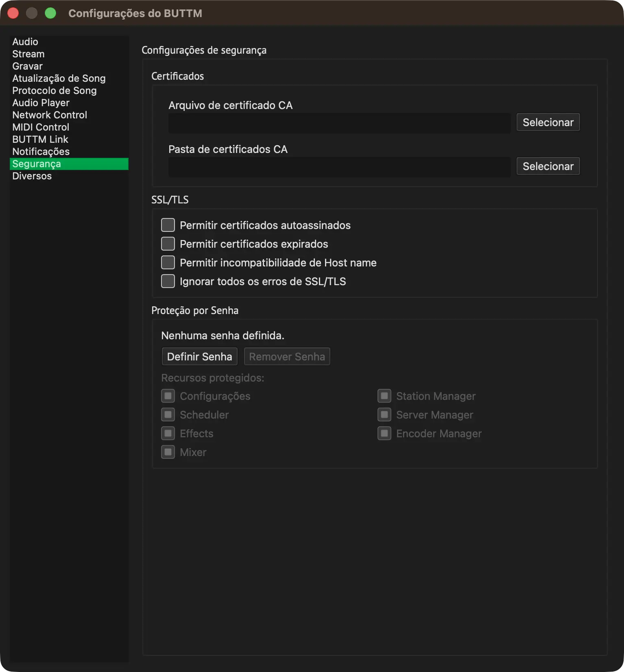Focus the Arquivo de certificado CA field
Screen dimensions: 624x672
[x=340, y=123]
